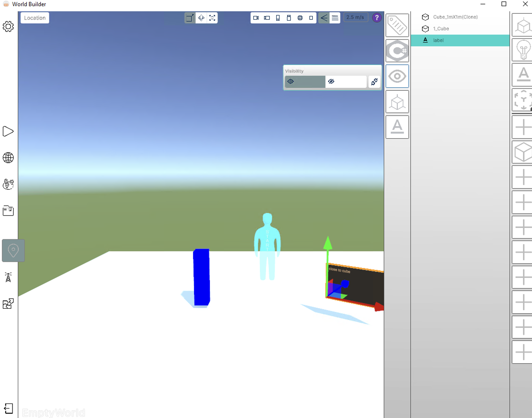Open the globe world settings icon
Viewport: 532px width, 418px height.
(8, 158)
